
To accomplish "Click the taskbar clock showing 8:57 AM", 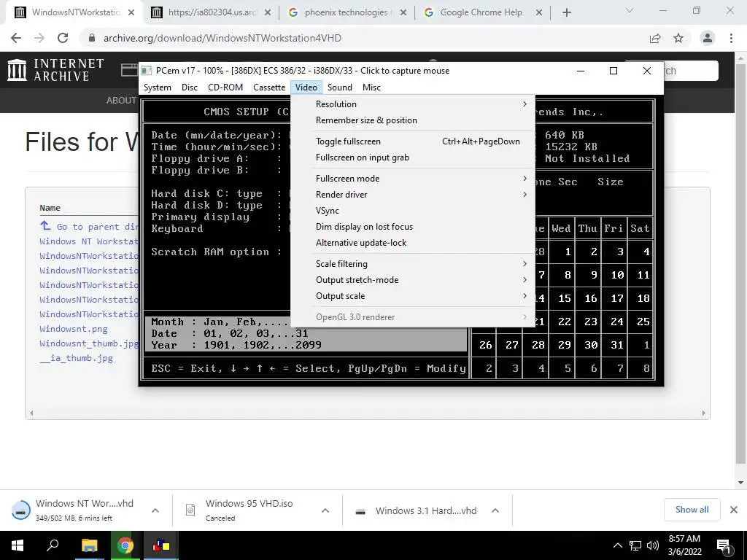I will [684, 545].
